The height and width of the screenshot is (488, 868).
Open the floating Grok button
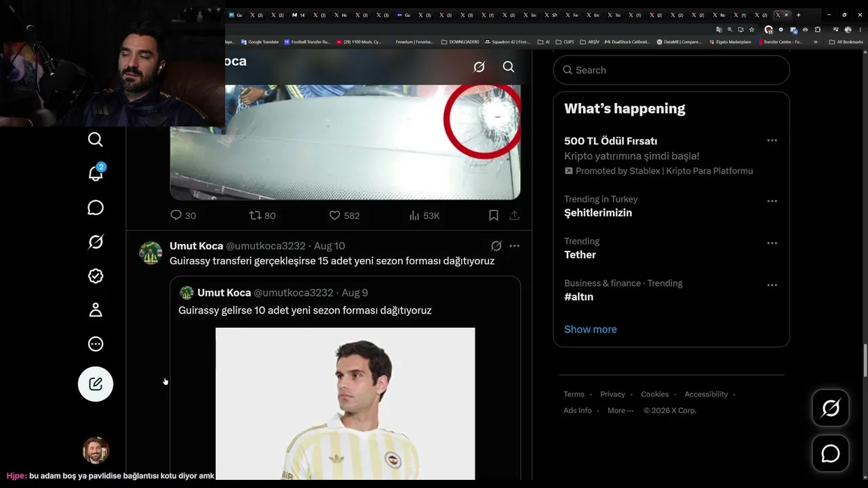tap(831, 408)
